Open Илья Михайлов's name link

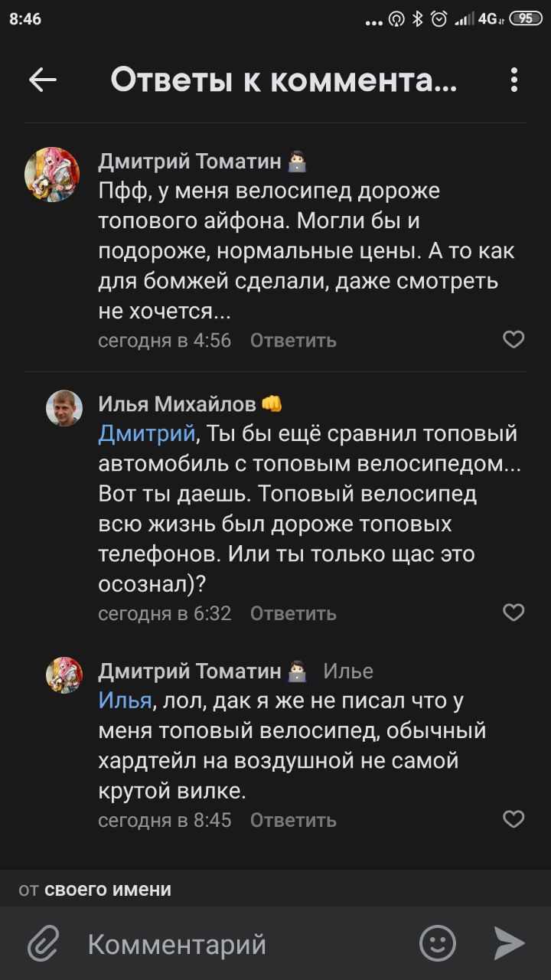pyautogui.click(x=178, y=403)
